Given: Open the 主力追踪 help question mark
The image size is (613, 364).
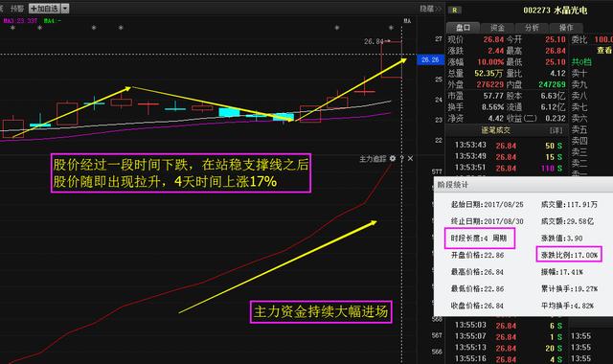Looking at the screenshot, I should (402, 158).
